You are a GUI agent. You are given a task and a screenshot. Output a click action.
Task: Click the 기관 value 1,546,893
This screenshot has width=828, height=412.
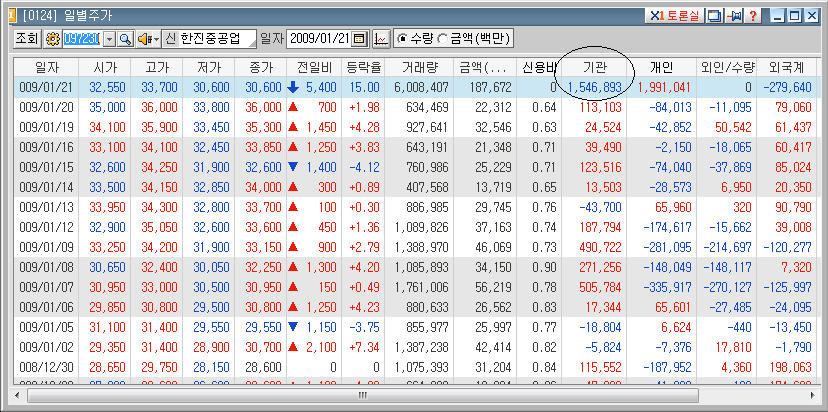pyautogui.click(x=595, y=87)
